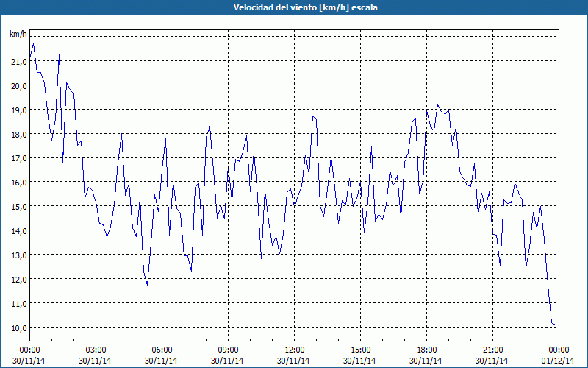Click the 18:00 time axis label
This screenshot has height=368, width=588.
(426, 350)
